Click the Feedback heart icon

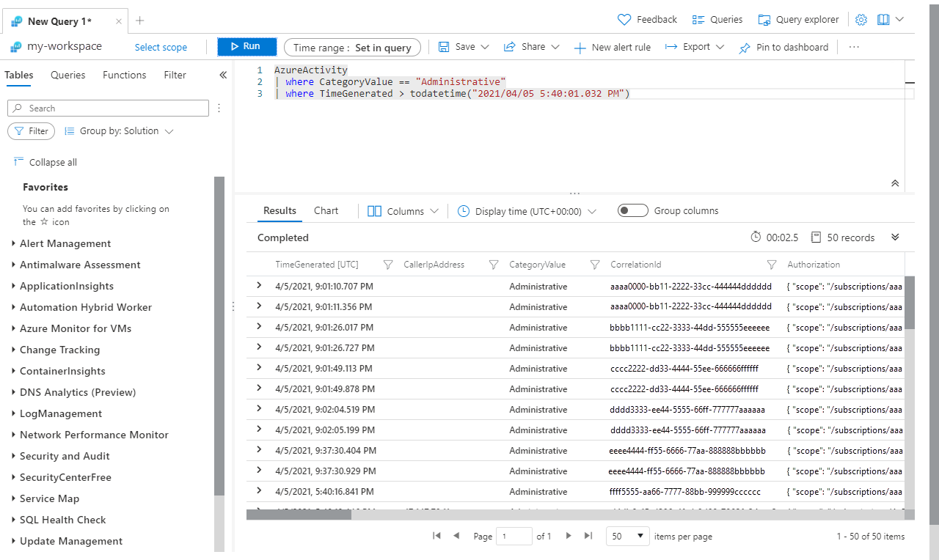pos(624,20)
